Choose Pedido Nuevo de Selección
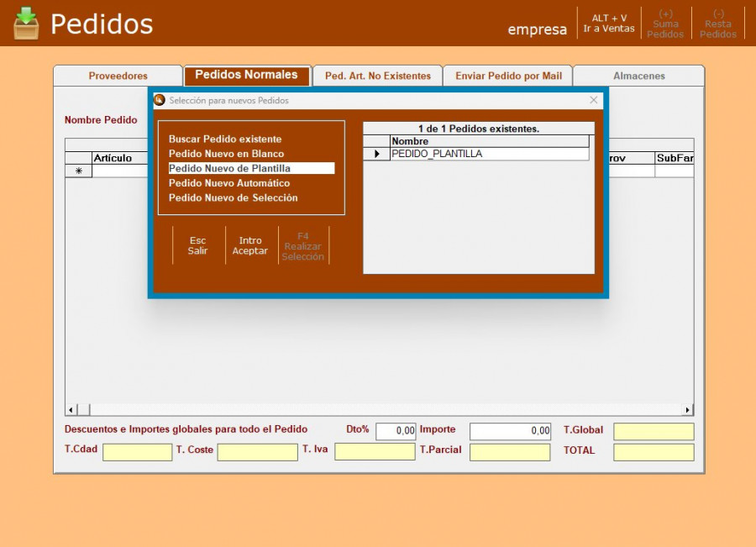 coord(233,198)
